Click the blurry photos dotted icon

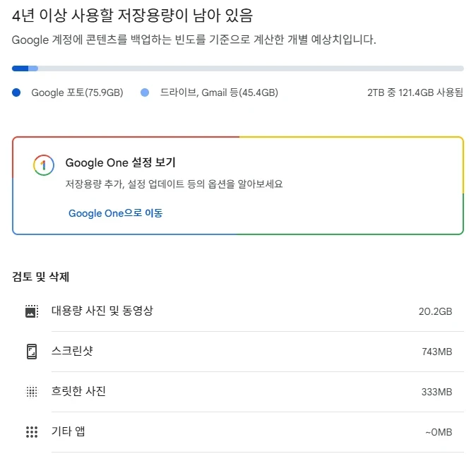tap(31, 392)
